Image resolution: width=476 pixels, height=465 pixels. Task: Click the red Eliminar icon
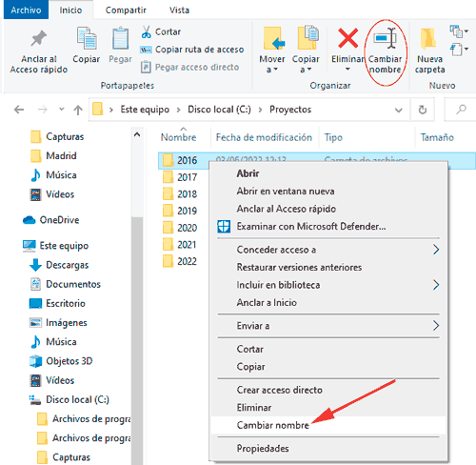(x=348, y=38)
